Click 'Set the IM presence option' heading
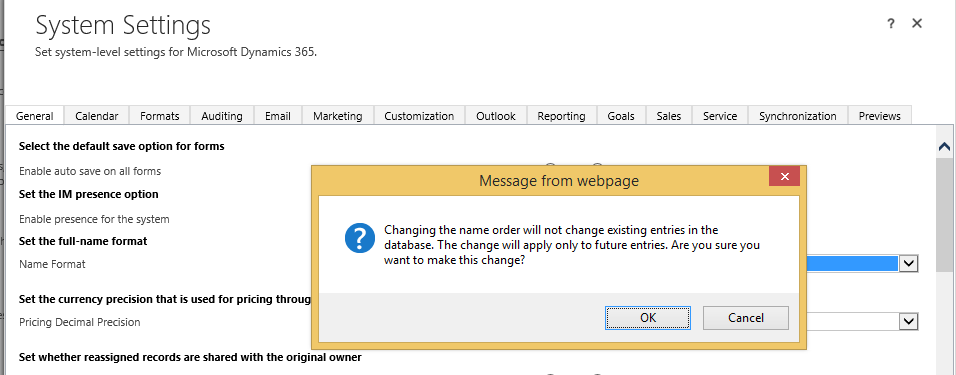The width and height of the screenshot is (956, 375). (88, 194)
